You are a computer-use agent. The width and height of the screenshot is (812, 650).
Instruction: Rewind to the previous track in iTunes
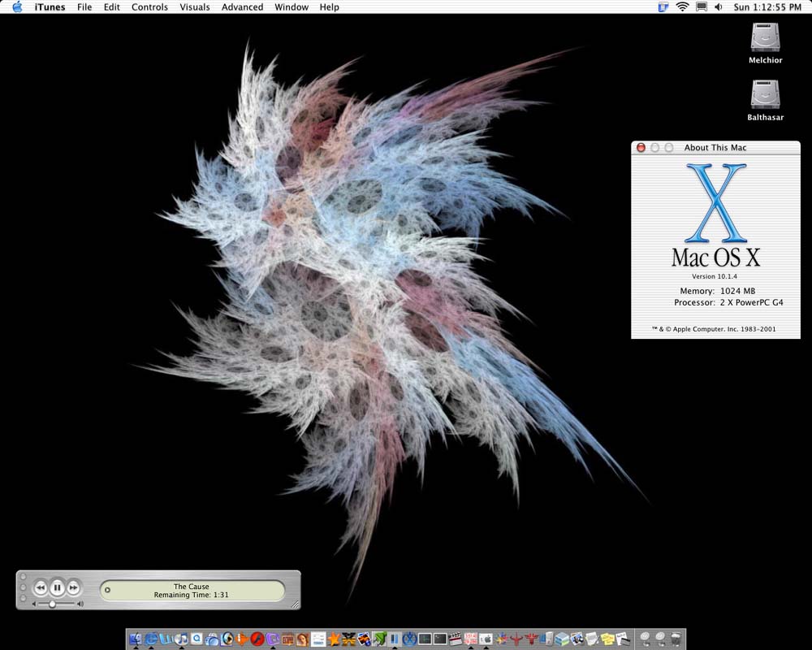coord(40,587)
